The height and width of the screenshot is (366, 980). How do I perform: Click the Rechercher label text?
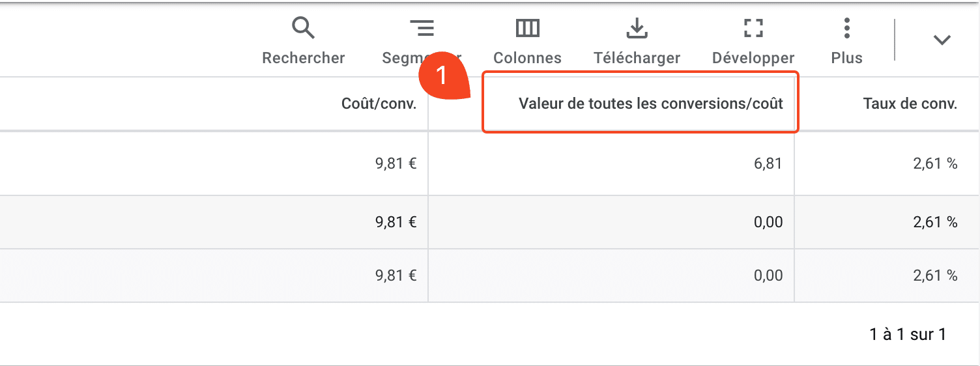click(x=303, y=58)
